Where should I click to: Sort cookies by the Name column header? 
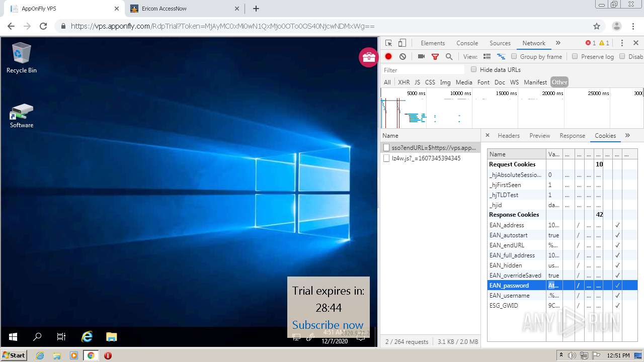click(x=517, y=154)
